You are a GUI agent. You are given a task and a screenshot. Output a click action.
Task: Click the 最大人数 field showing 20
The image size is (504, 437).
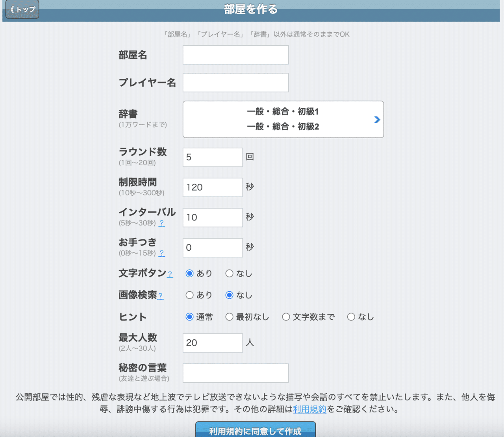pos(213,343)
